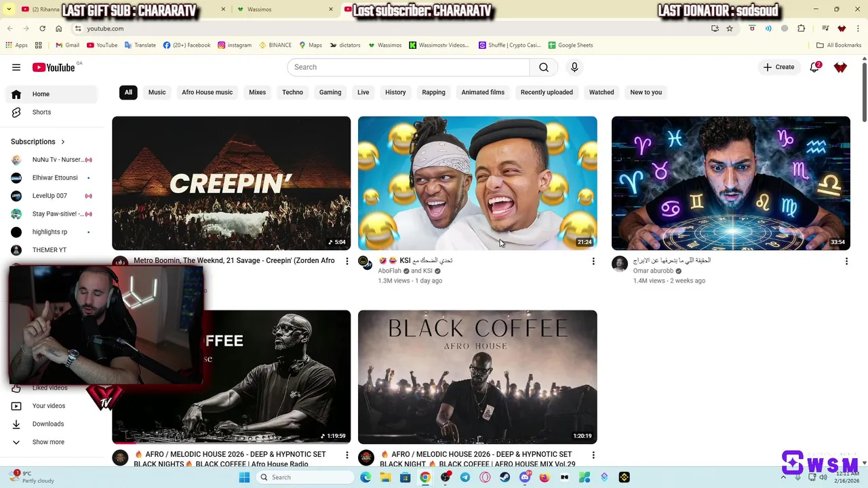
Task: Open highlights rp subscription
Action: 52,232
